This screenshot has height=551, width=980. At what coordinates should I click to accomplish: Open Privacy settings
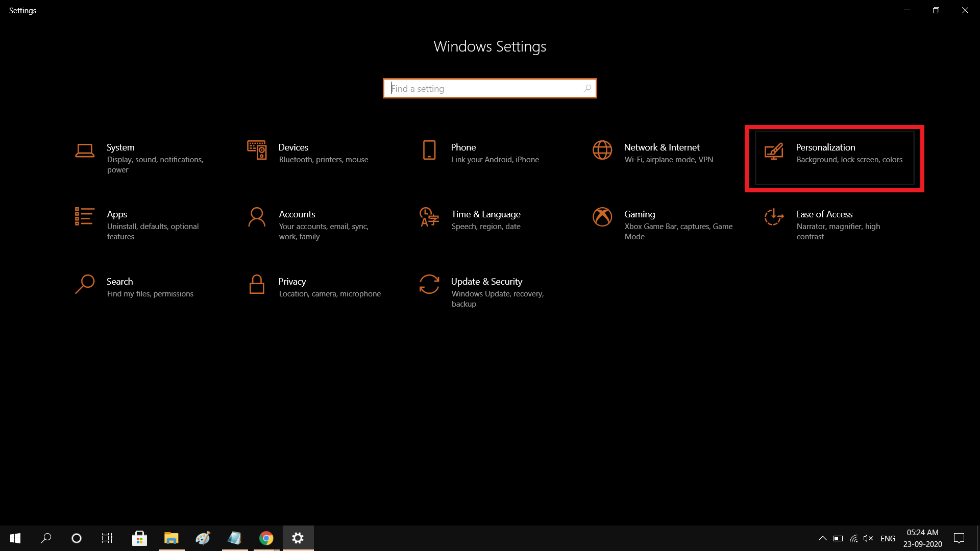pos(311,286)
